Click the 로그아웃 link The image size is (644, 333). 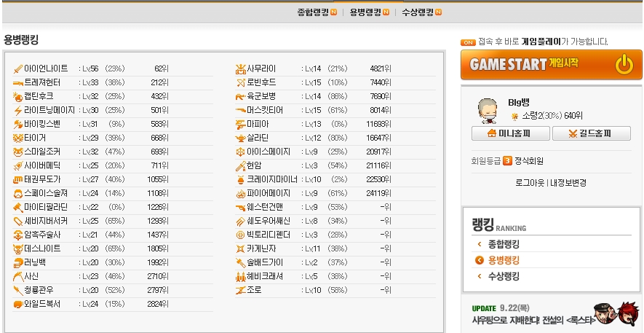tap(530, 183)
